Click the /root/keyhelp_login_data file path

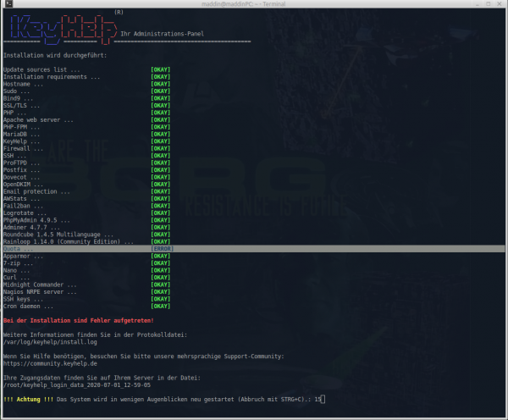77,384
